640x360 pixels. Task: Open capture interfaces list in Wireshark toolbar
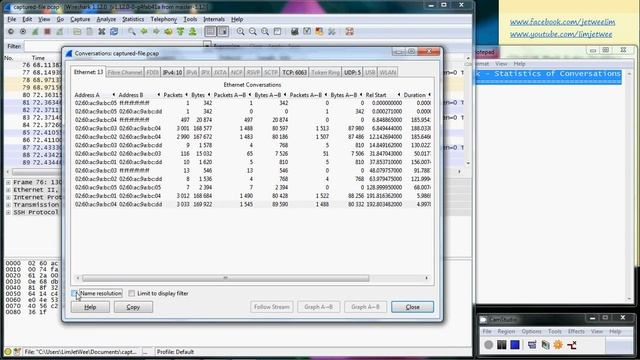11,31
